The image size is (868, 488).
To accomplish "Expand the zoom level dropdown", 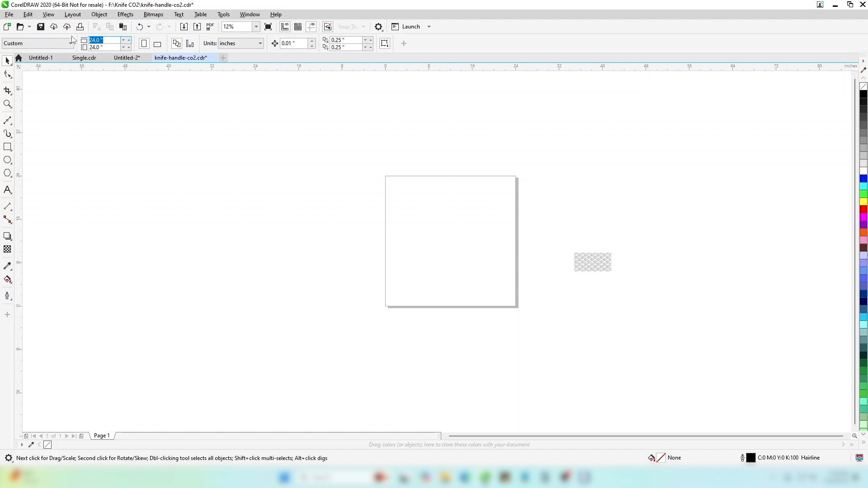I will coord(256,27).
